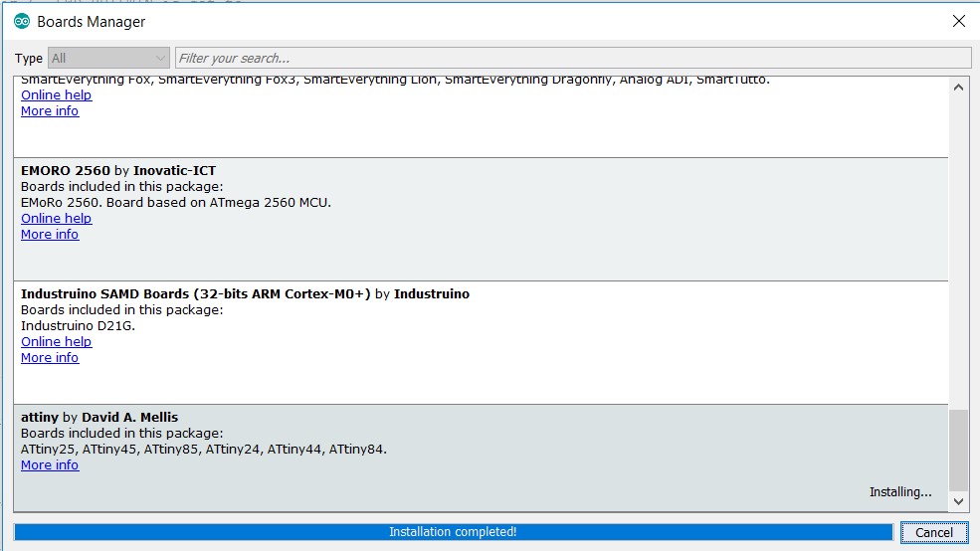
Task: Click the 'Industruino D21G.' board text
Action: (78, 325)
